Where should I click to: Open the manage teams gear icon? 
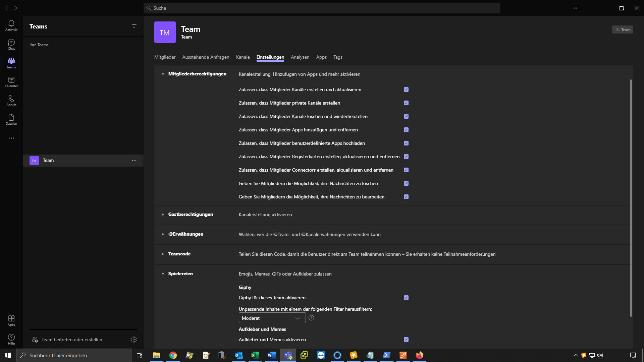point(134,340)
